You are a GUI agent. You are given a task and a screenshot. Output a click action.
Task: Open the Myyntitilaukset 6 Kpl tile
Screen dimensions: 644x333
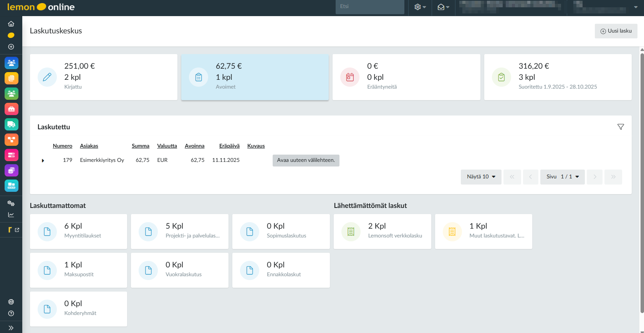[x=78, y=232]
